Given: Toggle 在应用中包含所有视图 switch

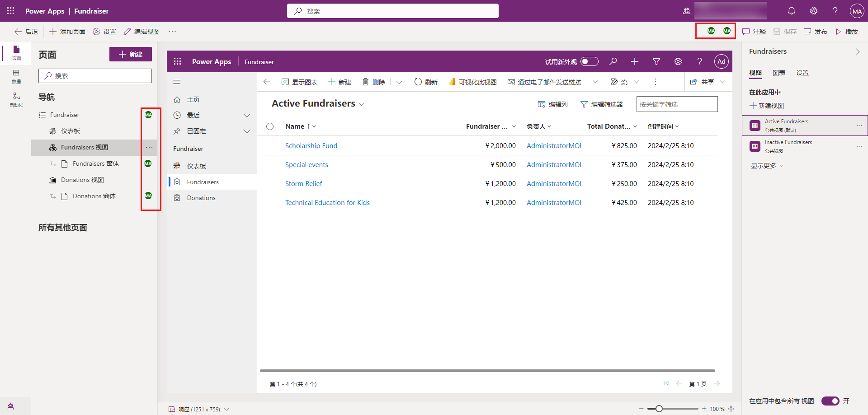Looking at the screenshot, I should [x=830, y=401].
